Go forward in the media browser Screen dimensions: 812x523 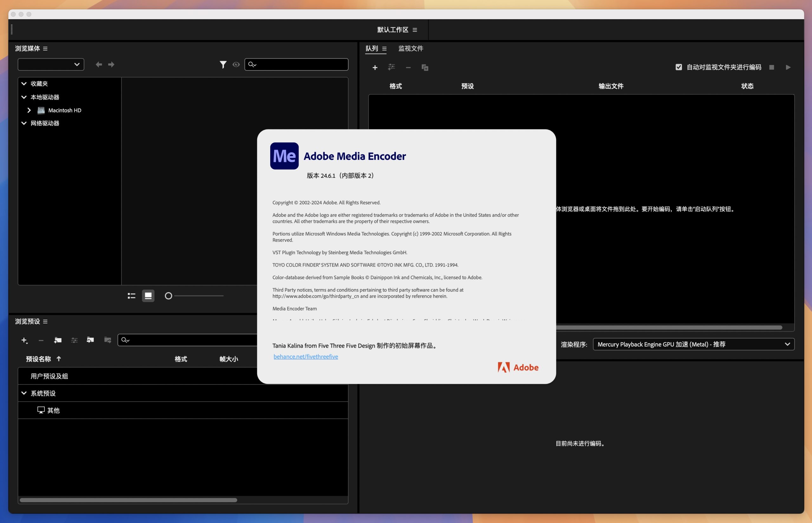point(111,65)
